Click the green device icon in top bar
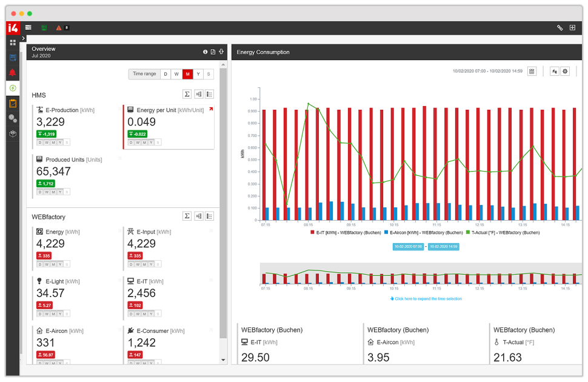Viewport: 588px width, 382px height. pyautogui.click(x=44, y=28)
